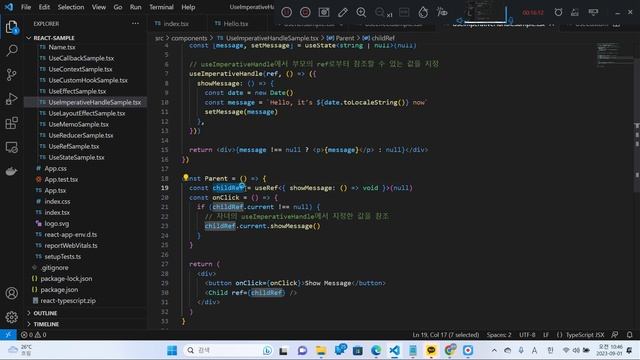The image size is (640, 360).
Task: Open the Search view in the activity bar
Action: click(x=11, y=51)
